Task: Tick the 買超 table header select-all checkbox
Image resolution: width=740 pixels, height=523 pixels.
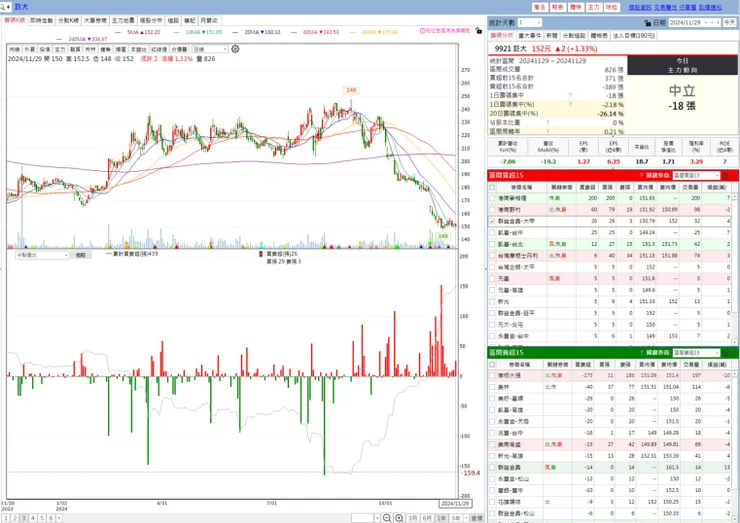Action: pyautogui.click(x=492, y=187)
